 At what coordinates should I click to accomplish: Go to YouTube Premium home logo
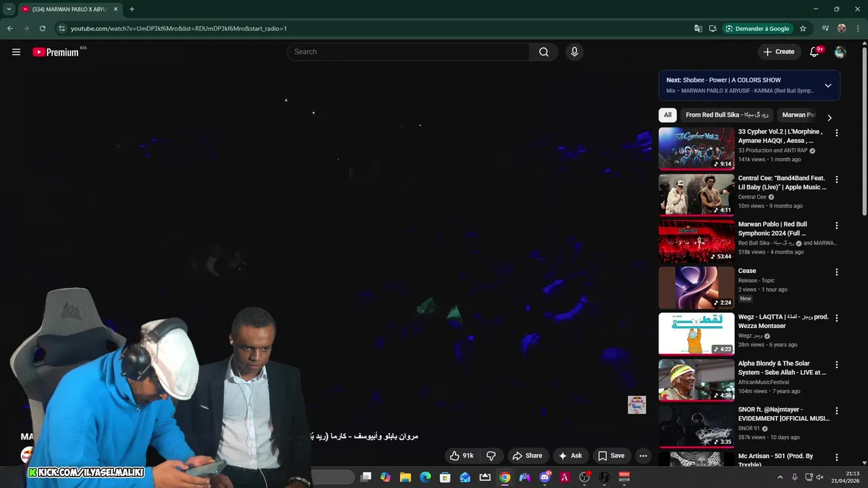(x=56, y=52)
